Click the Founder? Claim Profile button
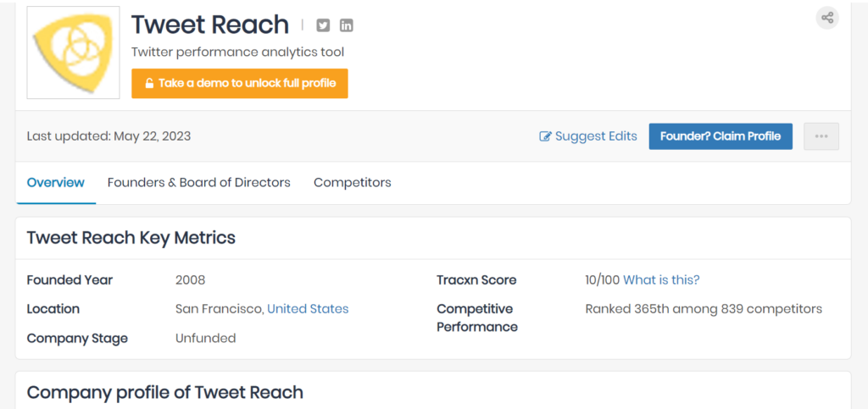 (721, 136)
